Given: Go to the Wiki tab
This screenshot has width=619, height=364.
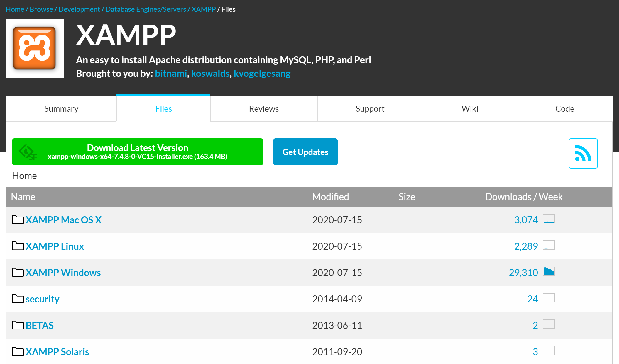Looking at the screenshot, I should point(470,109).
